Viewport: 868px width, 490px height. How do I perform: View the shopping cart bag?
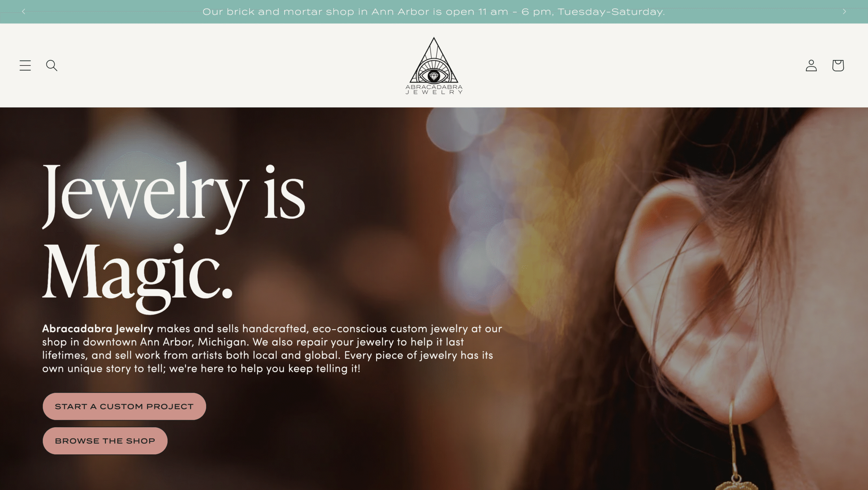pos(838,65)
